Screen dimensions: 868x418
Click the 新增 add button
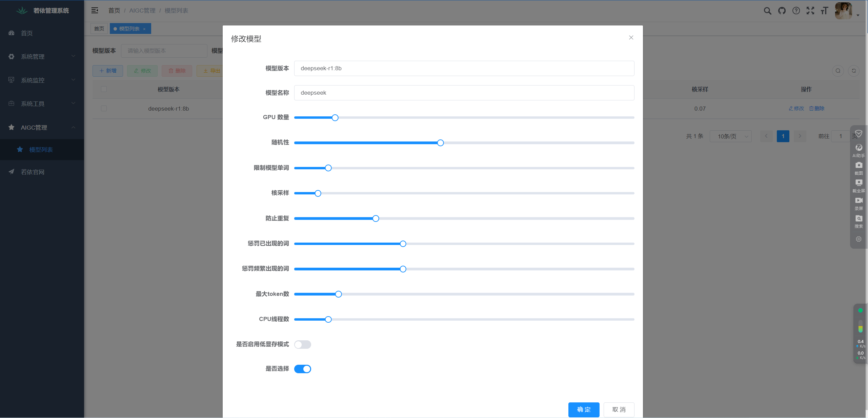point(108,71)
